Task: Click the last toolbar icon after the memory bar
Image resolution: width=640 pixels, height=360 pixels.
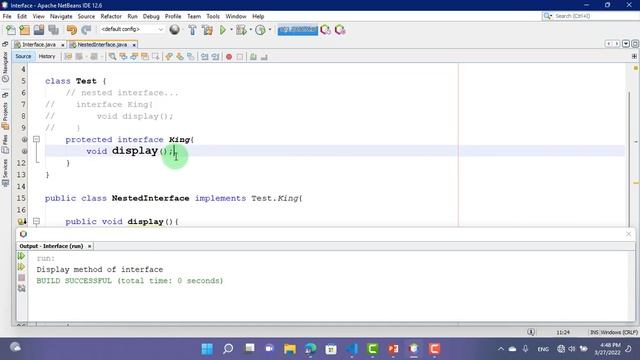Action: pyautogui.click(x=340, y=30)
